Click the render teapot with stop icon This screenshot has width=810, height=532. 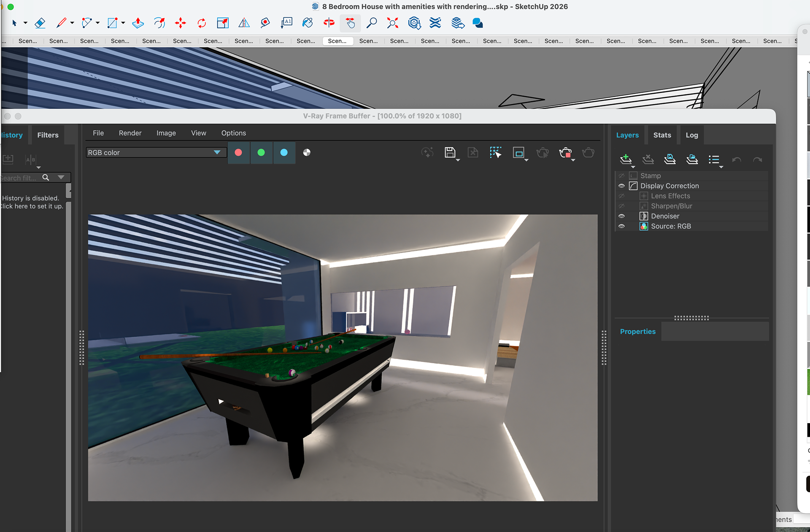565,152
